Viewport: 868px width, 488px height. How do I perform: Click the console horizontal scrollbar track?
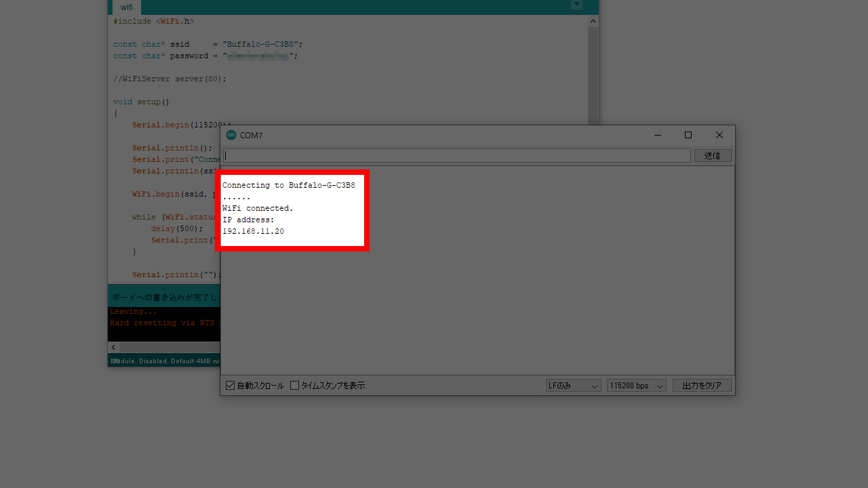(170, 347)
